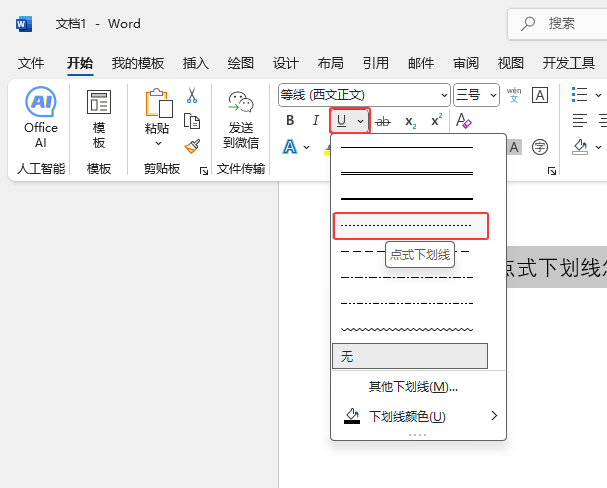This screenshot has width=607, height=488.
Task: Choose the dashed underline style
Action: 410,252
